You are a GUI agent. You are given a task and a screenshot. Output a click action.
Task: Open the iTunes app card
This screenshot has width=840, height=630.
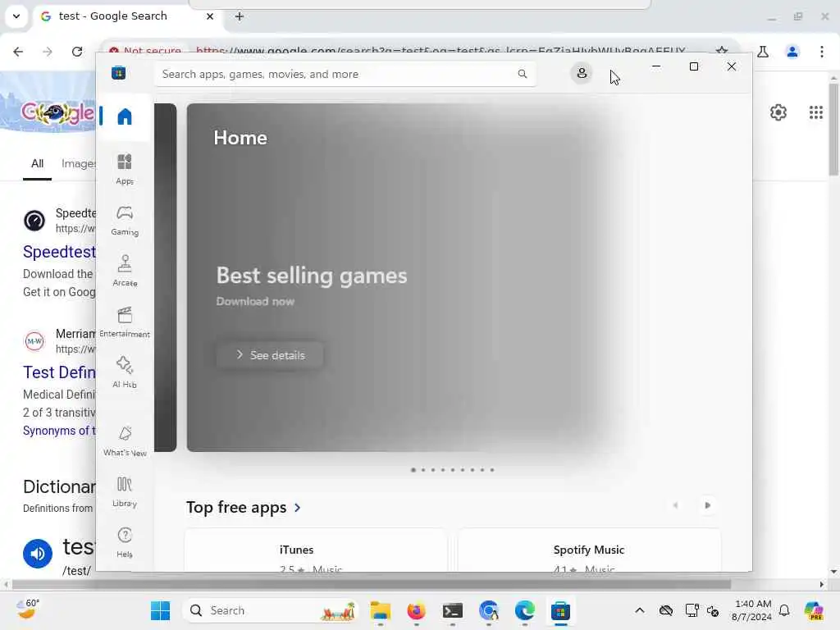(x=316, y=550)
